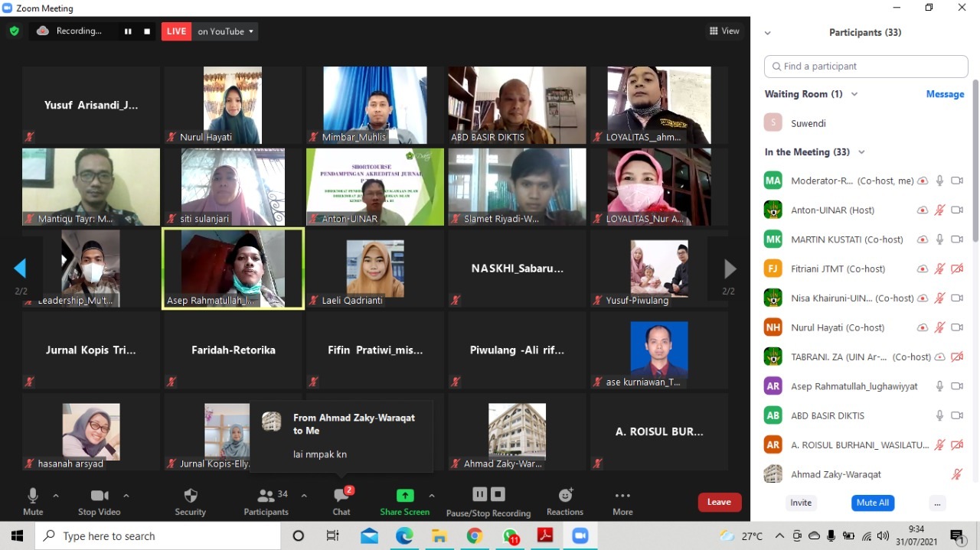Viewport: 980px width, 550px height.
Task: Toggle Stop Video camera button
Action: 100,496
